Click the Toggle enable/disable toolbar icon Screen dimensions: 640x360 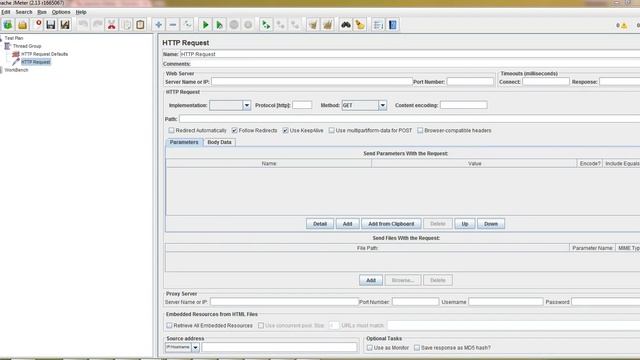[187, 25]
